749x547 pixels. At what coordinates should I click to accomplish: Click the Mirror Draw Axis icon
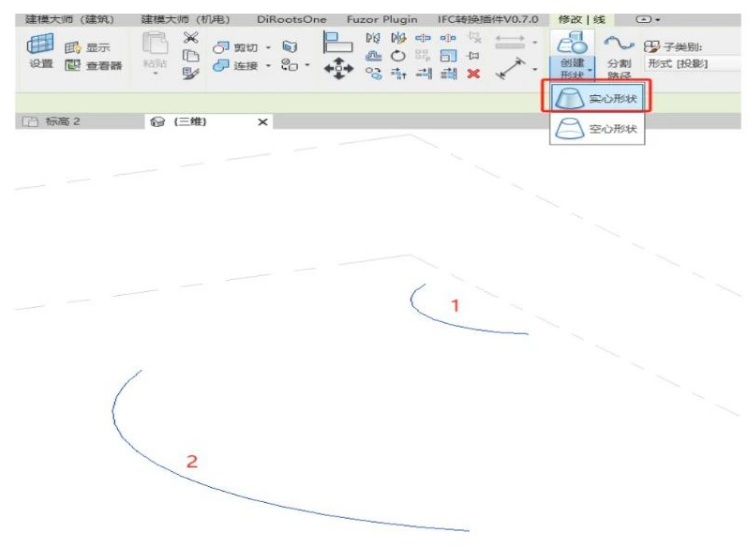coord(398,37)
